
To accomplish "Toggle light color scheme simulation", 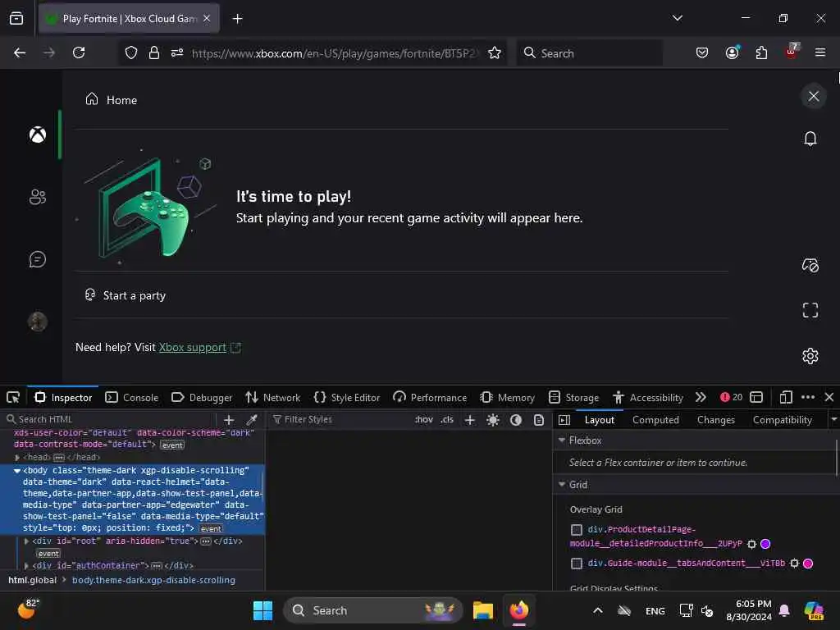I will [493, 420].
